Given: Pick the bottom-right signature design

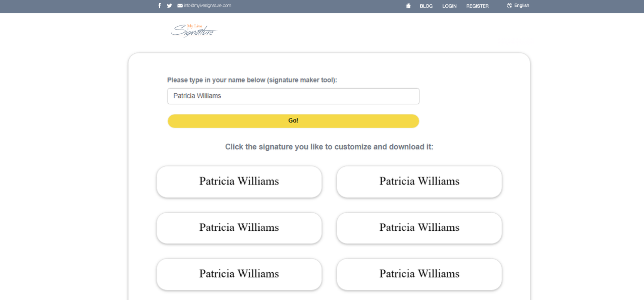Looking at the screenshot, I should pos(419,274).
